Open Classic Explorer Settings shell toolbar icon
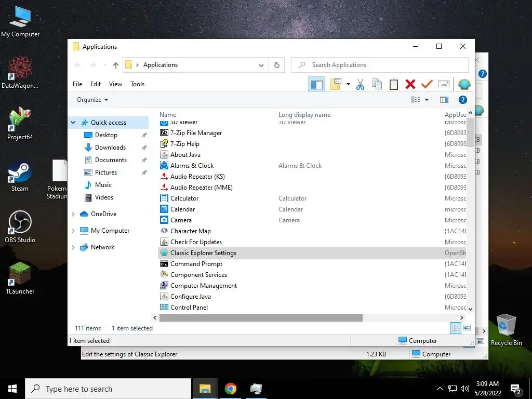Screen dimensions: 532x399 click(x=464, y=84)
